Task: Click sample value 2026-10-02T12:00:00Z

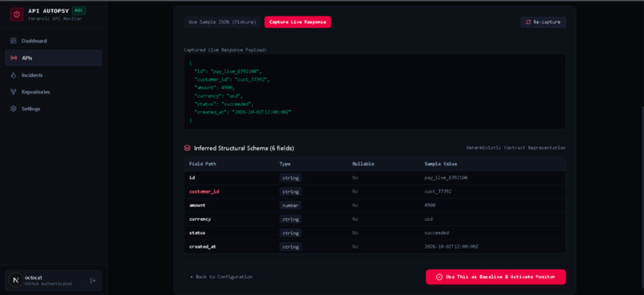Action: [x=451, y=247]
